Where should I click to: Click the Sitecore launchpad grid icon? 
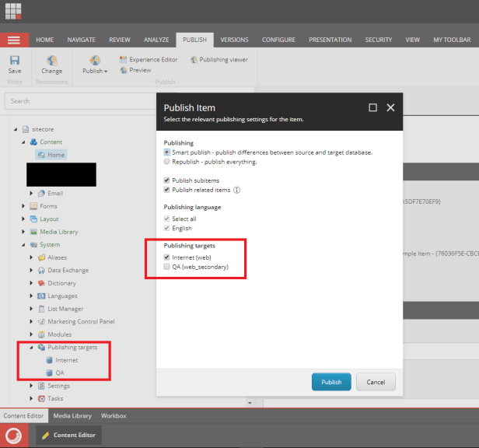14,14
